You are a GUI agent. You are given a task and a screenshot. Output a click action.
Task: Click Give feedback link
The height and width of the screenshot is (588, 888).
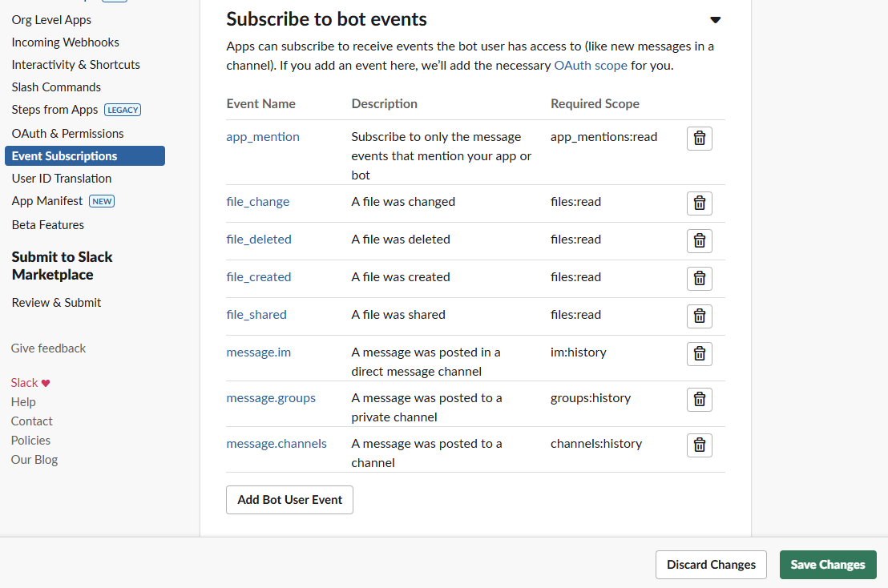click(x=48, y=348)
